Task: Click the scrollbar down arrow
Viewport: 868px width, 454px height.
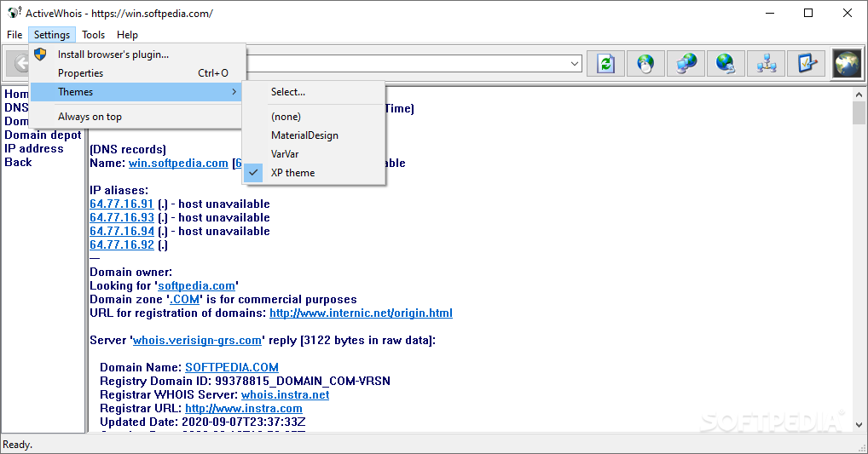Action: [859, 425]
